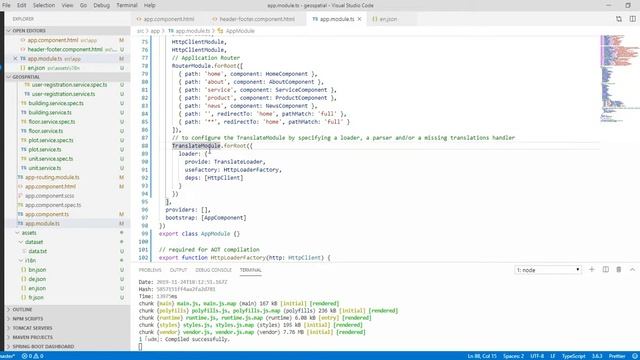Open en.json from Open Editors list

68,68
